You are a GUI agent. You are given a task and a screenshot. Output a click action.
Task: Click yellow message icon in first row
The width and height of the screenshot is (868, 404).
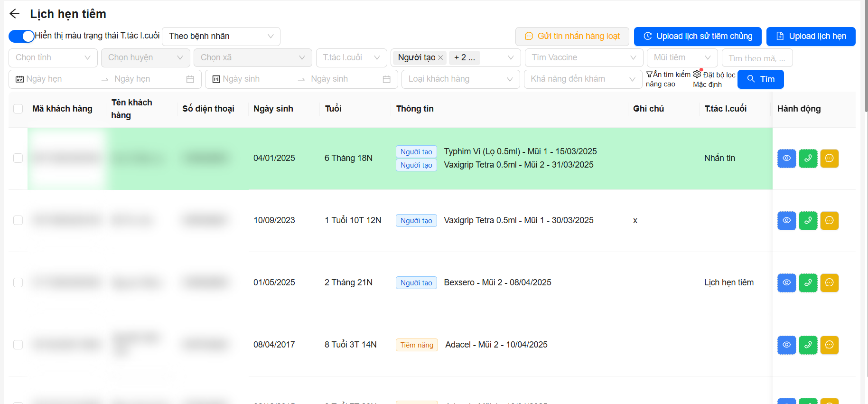tap(829, 158)
